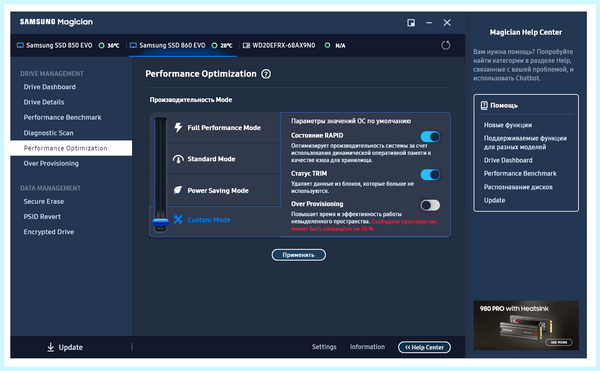The width and height of the screenshot is (600, 371).
Task: Click the Samsung SSD 850 EVO drive icon
Action: coord(20,46)
